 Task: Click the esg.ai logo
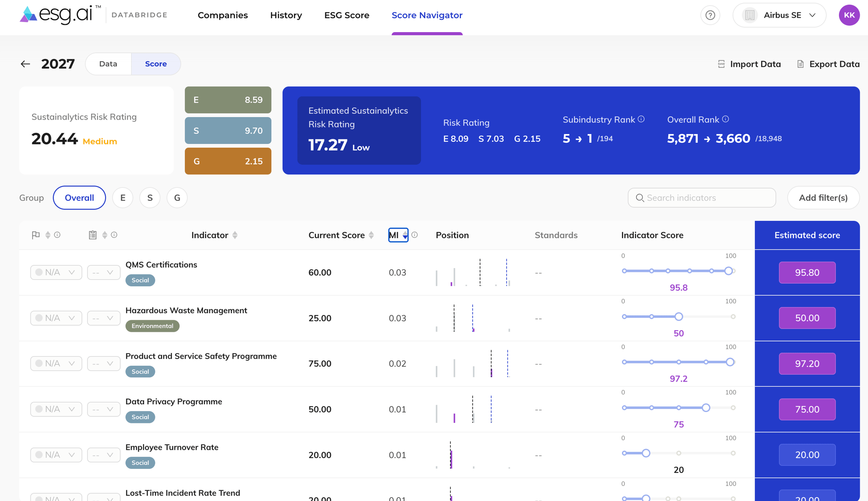(x=61, y=15)
